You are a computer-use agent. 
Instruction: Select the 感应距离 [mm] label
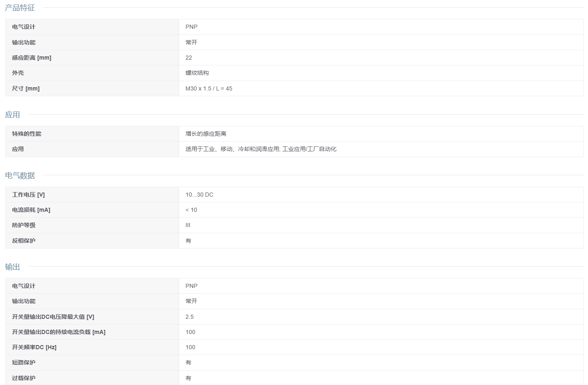click(32, 58)
